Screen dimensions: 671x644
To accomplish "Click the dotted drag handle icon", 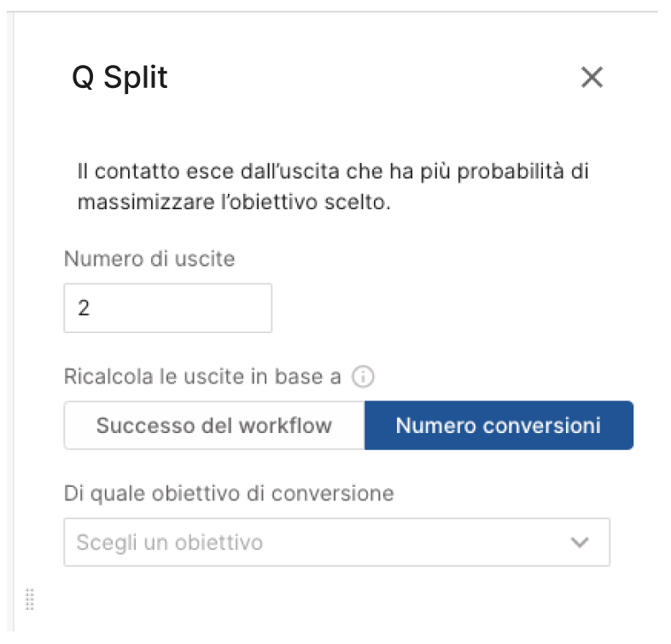I will tap(30, 599).
